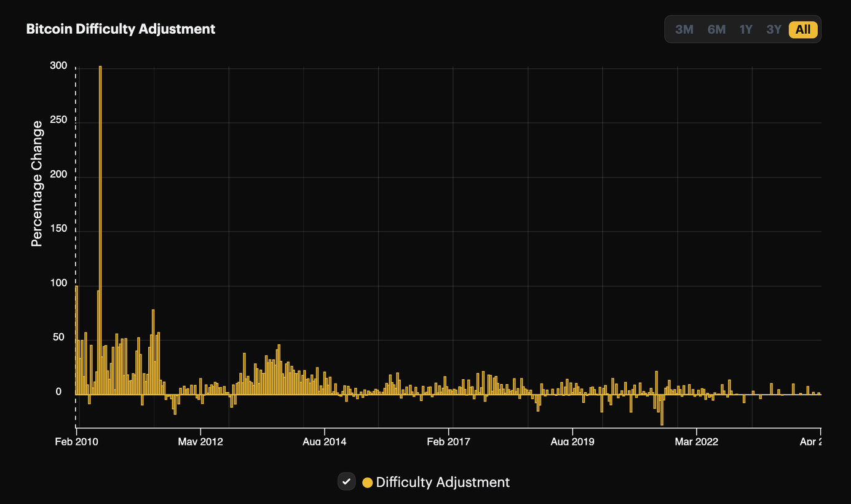Click the Mar 2022 axis label

697,441
